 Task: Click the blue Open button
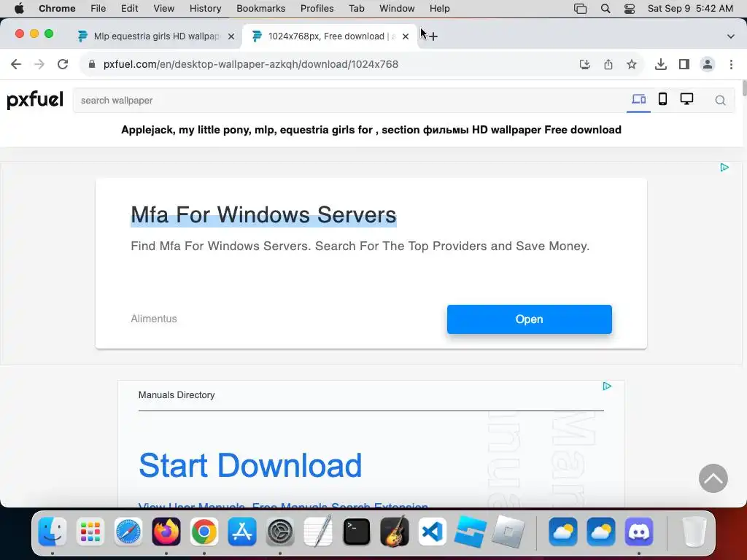[x=530, y=319]
